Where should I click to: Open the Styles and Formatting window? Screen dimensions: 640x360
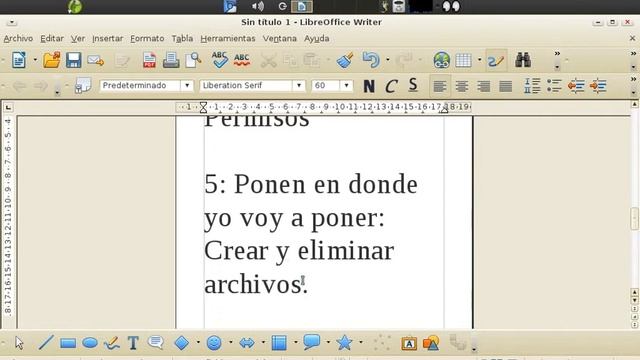(x=83, y=86)
